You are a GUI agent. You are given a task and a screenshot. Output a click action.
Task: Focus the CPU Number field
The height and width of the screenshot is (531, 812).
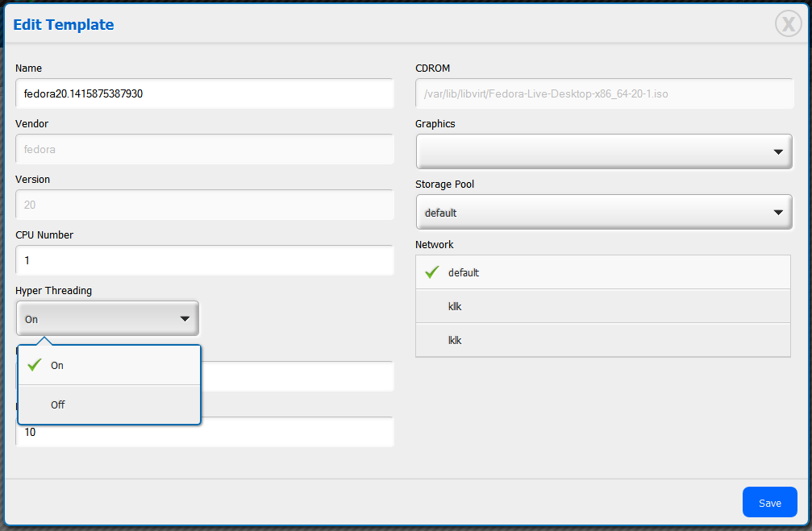pyautogui.click(x=205, y=260)
